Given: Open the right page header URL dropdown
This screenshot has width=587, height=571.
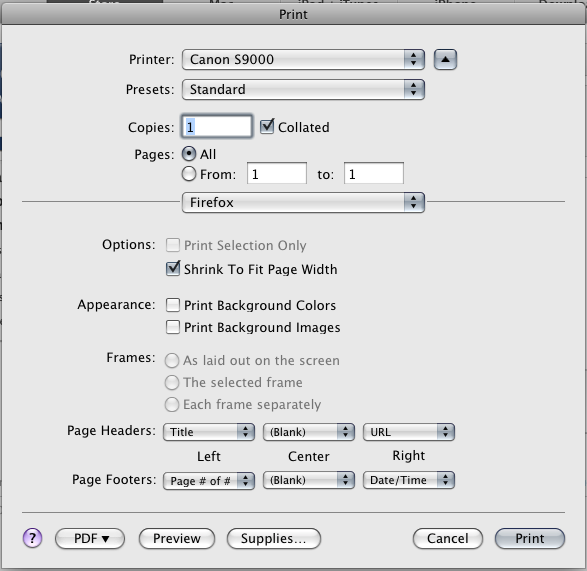Looking at the screenshot, I should pyautogui.click(x=409, y=432).
